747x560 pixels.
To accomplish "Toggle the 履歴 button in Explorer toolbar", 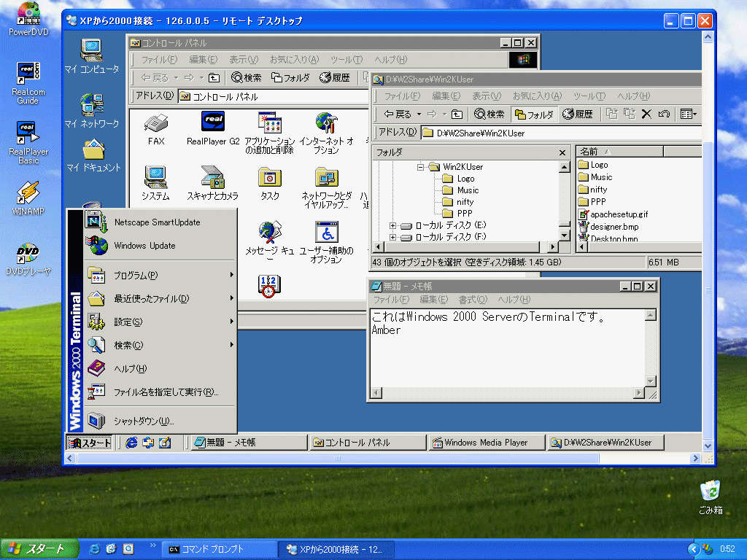I will (x=578, y=114).
